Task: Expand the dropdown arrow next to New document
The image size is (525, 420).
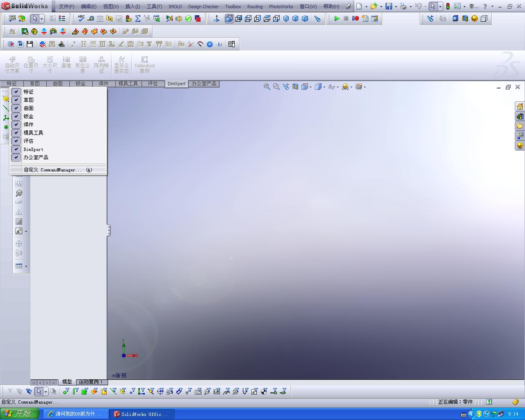Action: [366, 7]
